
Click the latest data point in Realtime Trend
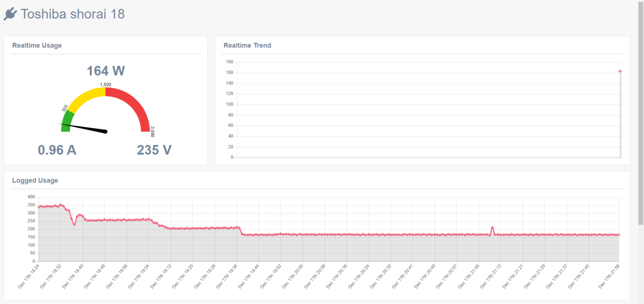(x=620, y=71)
